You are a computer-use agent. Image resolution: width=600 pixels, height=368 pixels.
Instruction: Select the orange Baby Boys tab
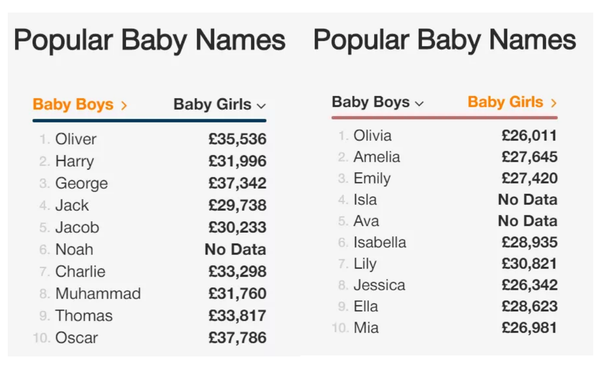(x=73, y=104)
